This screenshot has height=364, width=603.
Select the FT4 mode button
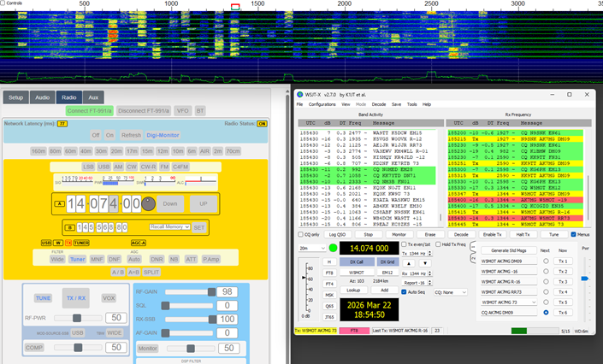tap(329, 283)
